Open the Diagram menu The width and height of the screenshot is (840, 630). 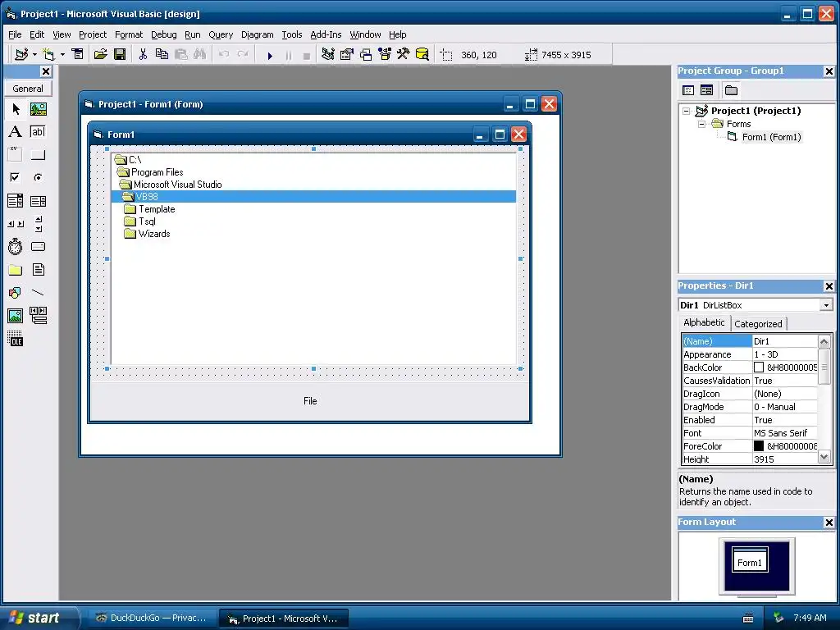click(x=257, y=34)
